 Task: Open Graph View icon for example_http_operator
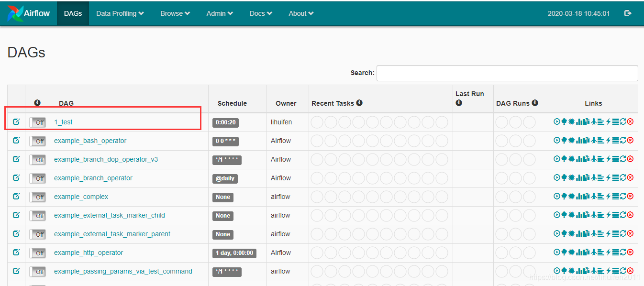(572, 252)
